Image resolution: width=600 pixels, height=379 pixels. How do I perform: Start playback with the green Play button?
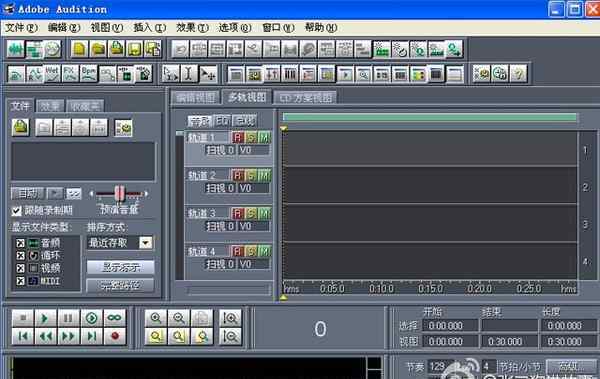(45, 318)
